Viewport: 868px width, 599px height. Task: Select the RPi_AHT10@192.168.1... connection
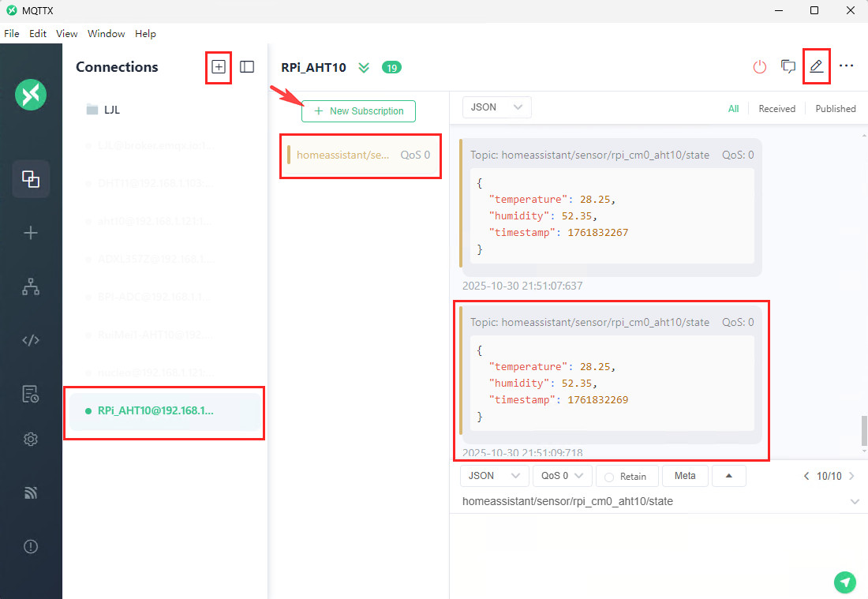click(x=164, y=411)
